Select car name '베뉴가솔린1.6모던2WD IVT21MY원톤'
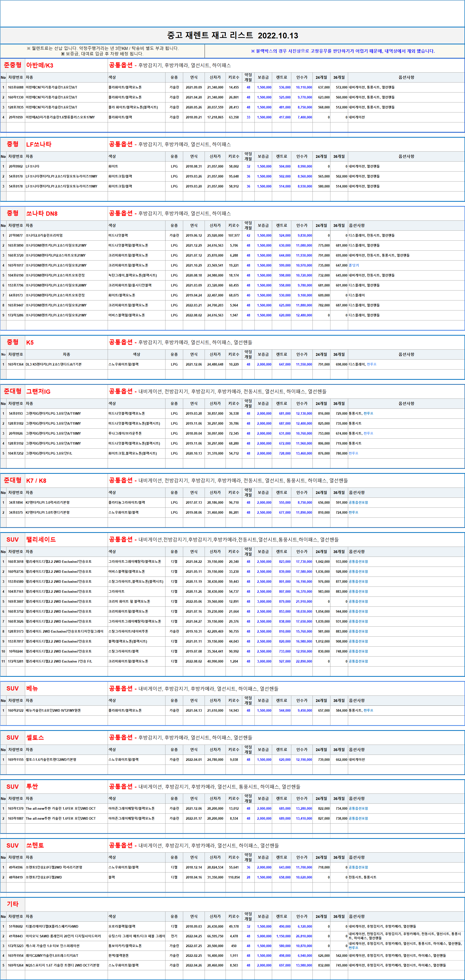The height and width of the screenshot is (980, 465). pos(53,711)
